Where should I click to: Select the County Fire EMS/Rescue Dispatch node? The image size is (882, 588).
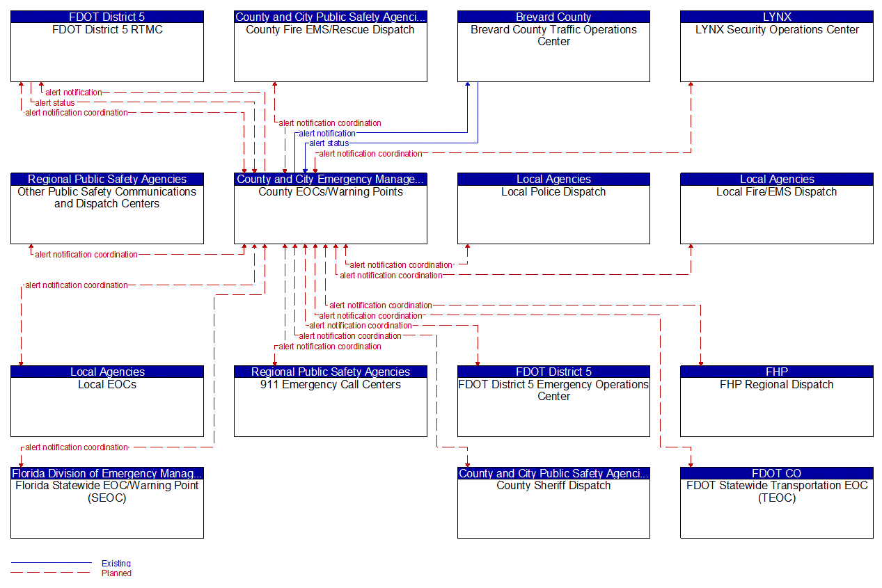coord(331,47)
